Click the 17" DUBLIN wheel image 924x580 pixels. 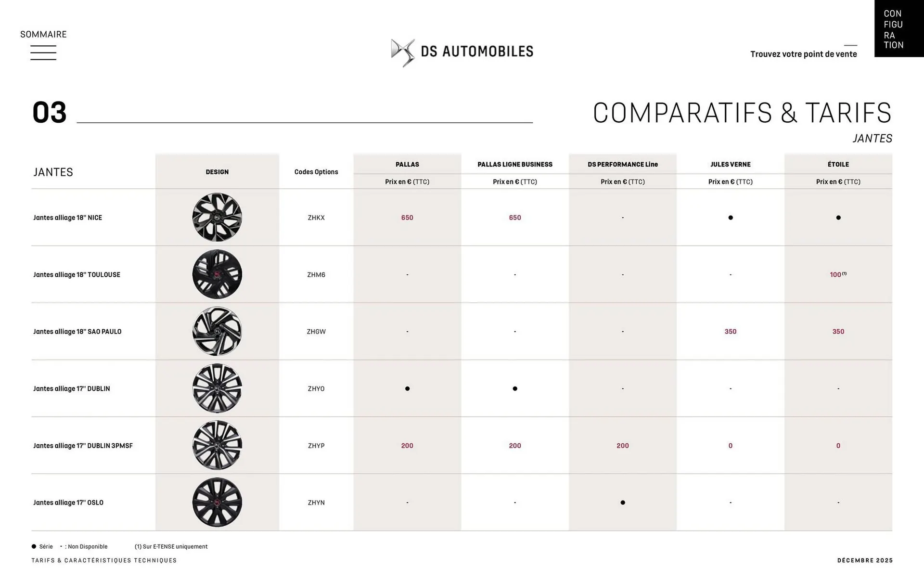coord(217,388)
